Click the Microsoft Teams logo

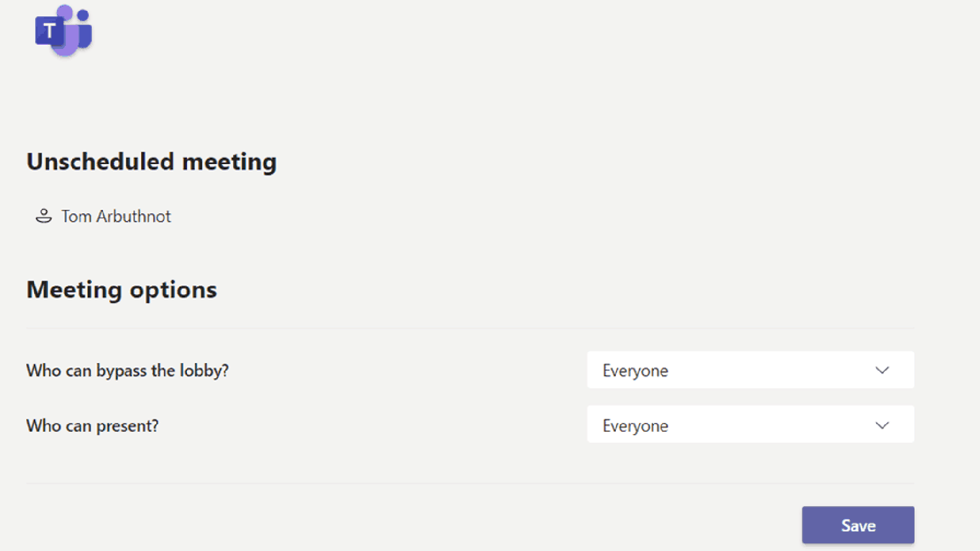[x=63, y=31]
